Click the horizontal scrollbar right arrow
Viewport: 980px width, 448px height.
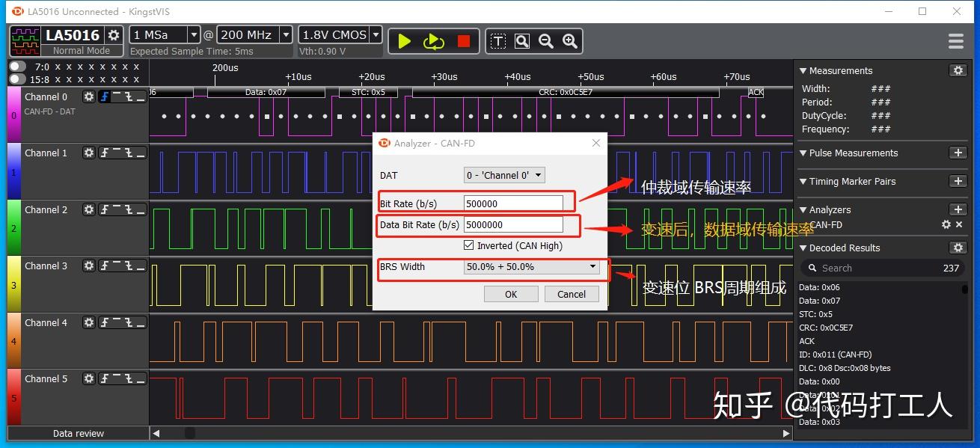coord(786,433)
